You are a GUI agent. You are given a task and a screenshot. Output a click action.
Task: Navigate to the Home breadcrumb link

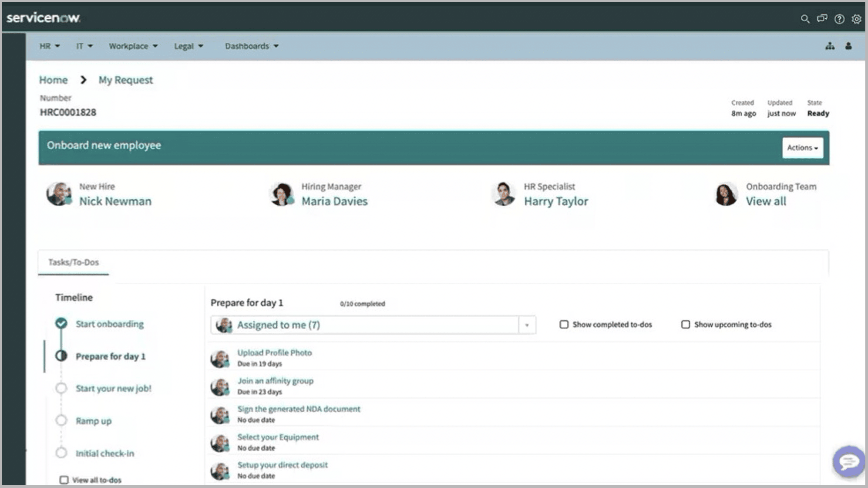(53, 79)
